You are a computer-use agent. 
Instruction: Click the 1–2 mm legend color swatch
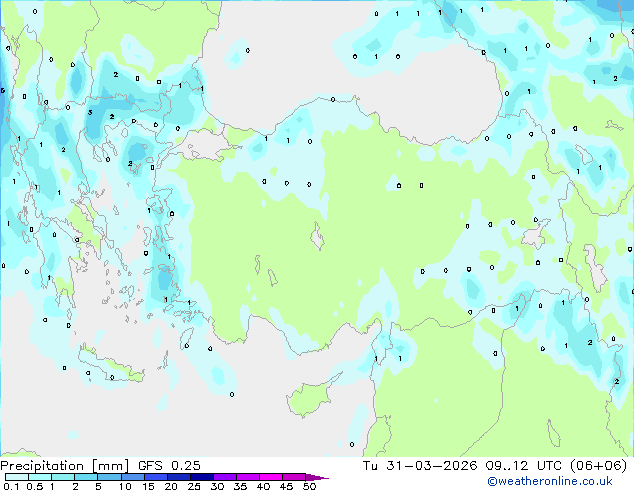coord(63,477)
